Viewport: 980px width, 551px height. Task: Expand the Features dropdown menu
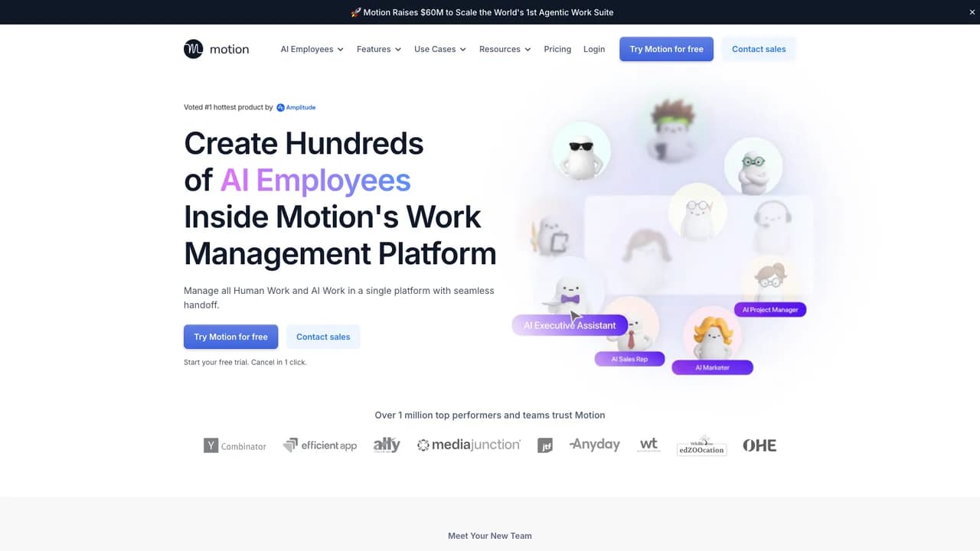click(379, 49)
